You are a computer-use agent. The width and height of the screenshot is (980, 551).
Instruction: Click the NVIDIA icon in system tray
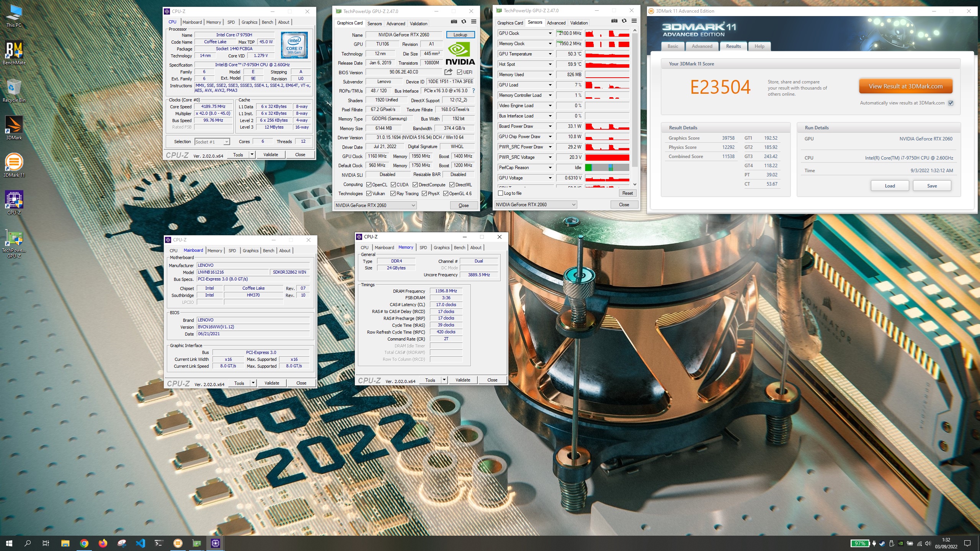click(x=901, y=543)
